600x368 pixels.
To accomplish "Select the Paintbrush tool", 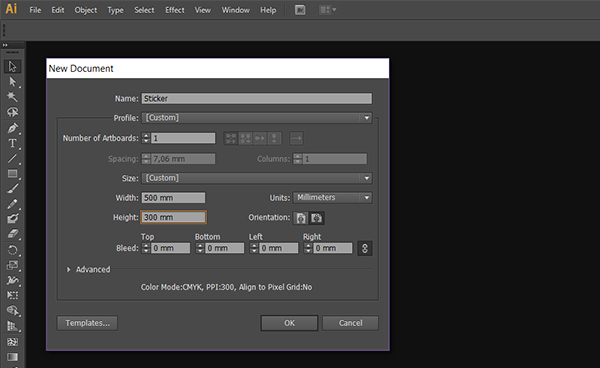I will click(12, 189).
